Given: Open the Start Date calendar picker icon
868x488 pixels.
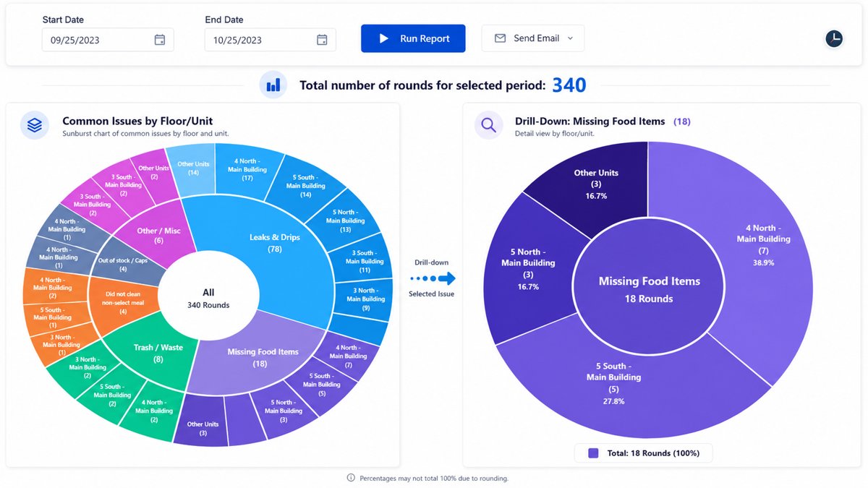Looking at the screenshot, I should tap(160, 40).
